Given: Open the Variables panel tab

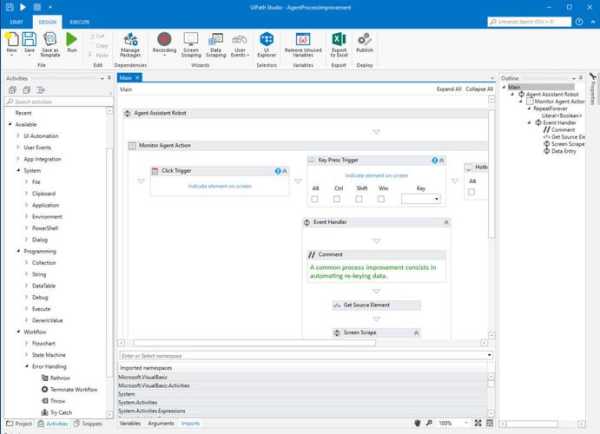Looking at the screenshot, I should click(130, 423).
